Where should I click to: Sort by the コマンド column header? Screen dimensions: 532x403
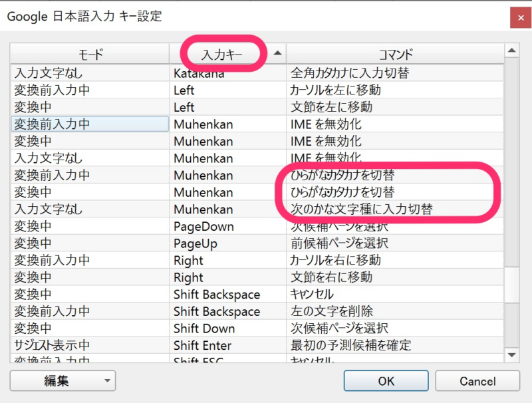click(x=395, y=54)
